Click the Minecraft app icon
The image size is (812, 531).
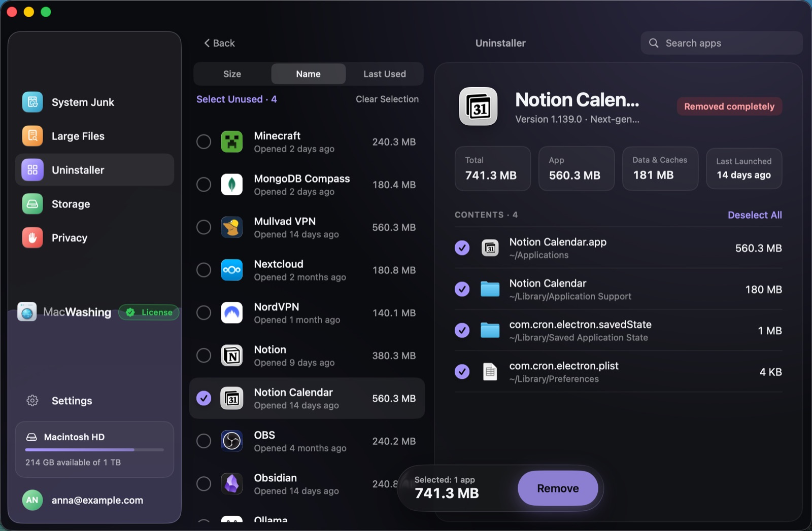click(x=232, y=142)
